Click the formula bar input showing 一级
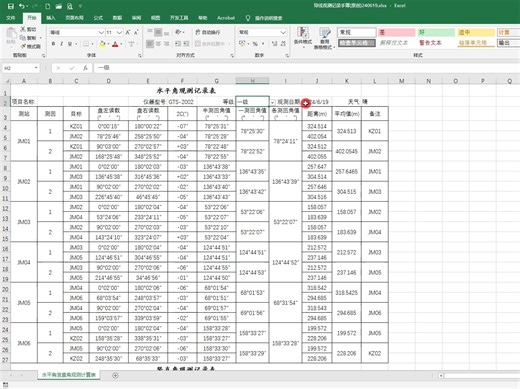 (x=307, y=68)
